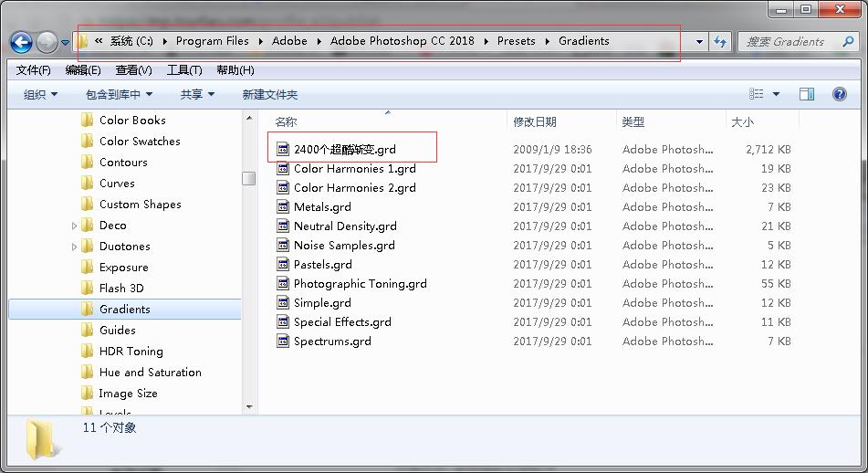Select the Pastels.grd file icon
The image size is (868, 473).
283,264
